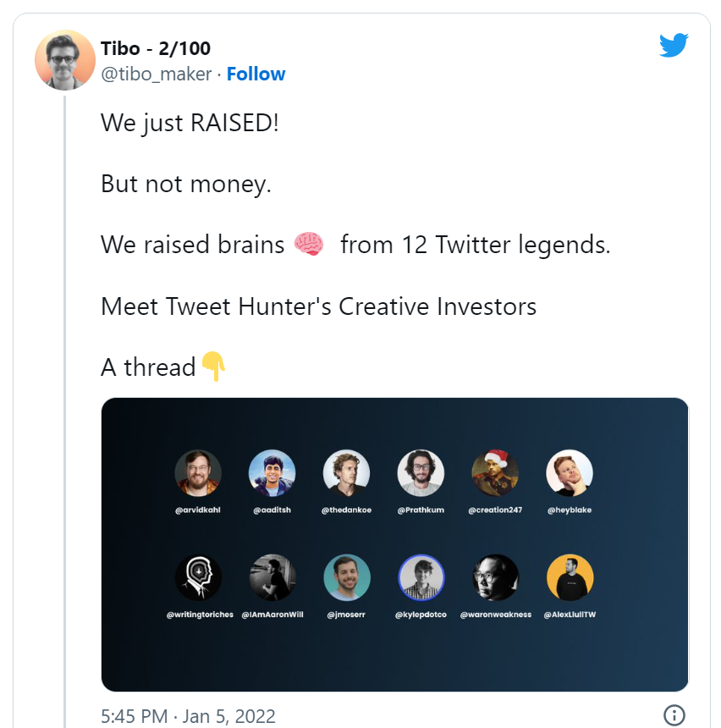Image resolution: width=721 pixels, height=728 pixels.
Task: Click Tibo's profile avatar
Action: point(65,60)
